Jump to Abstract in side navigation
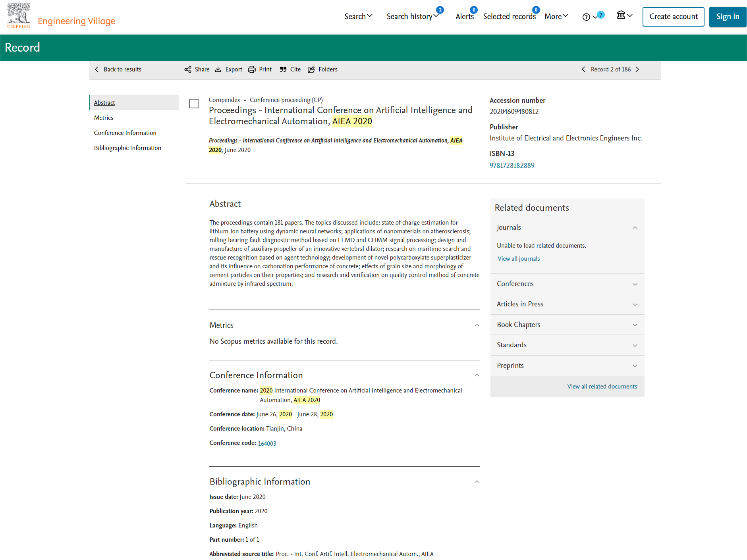Viewport: 747px width, 560px height. click(x=104, y=103)
